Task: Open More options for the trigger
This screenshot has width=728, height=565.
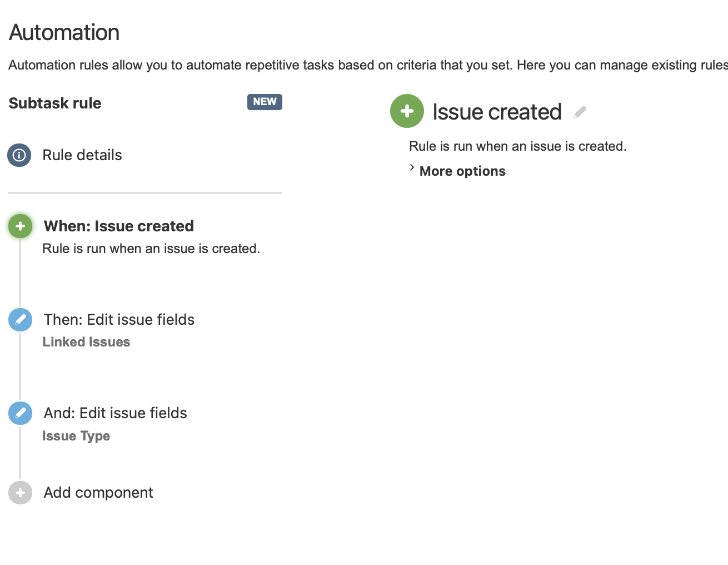Action: (462, 171)
